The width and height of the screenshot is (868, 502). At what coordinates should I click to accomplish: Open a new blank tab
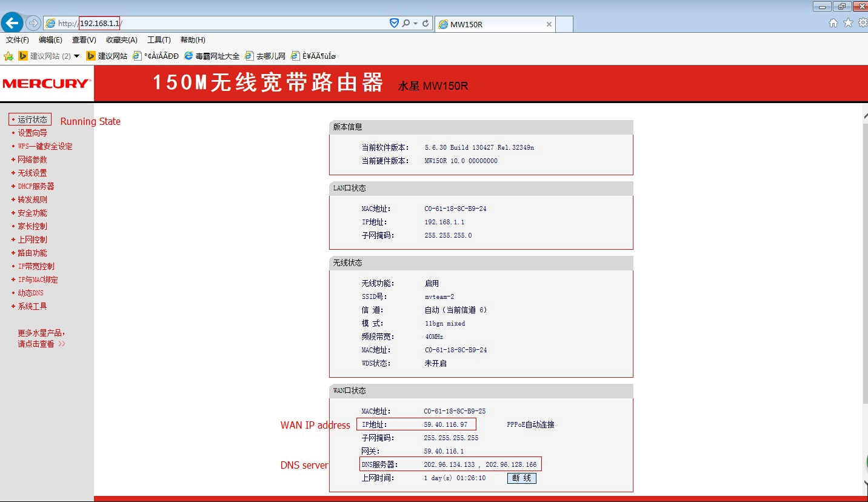564,24
